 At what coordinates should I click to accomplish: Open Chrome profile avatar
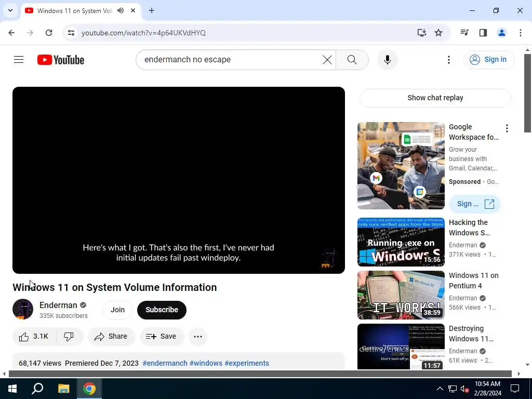[x=501, y=33]
